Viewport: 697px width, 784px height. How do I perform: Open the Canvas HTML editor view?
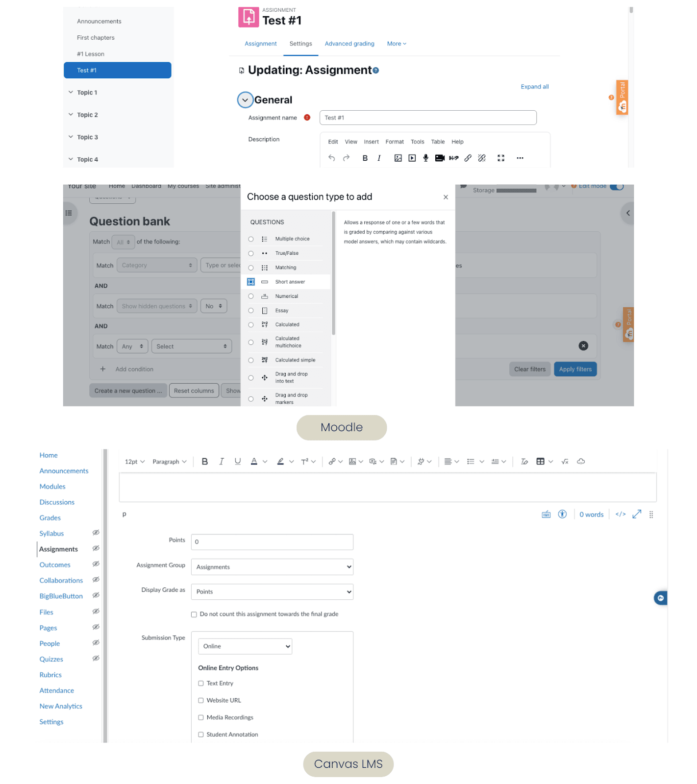tap(621, 514)
